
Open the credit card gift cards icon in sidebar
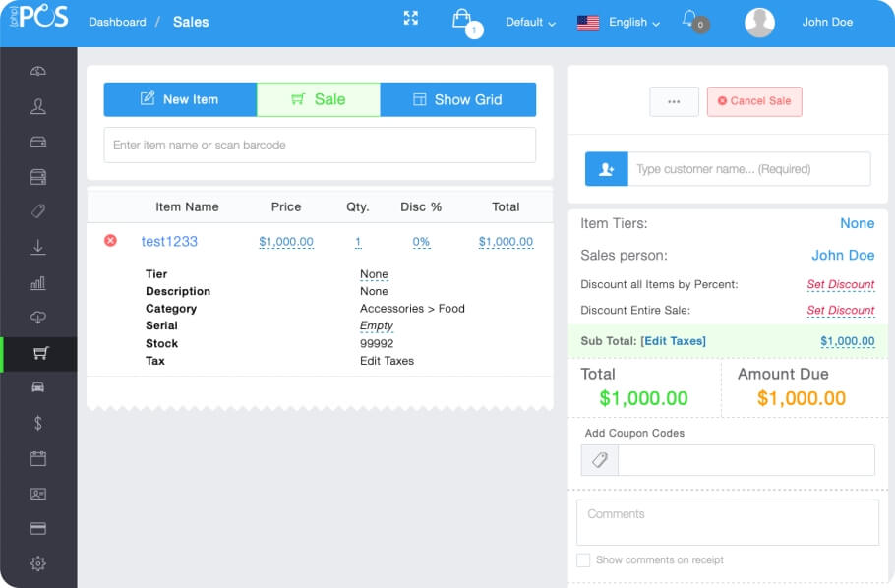38,529
